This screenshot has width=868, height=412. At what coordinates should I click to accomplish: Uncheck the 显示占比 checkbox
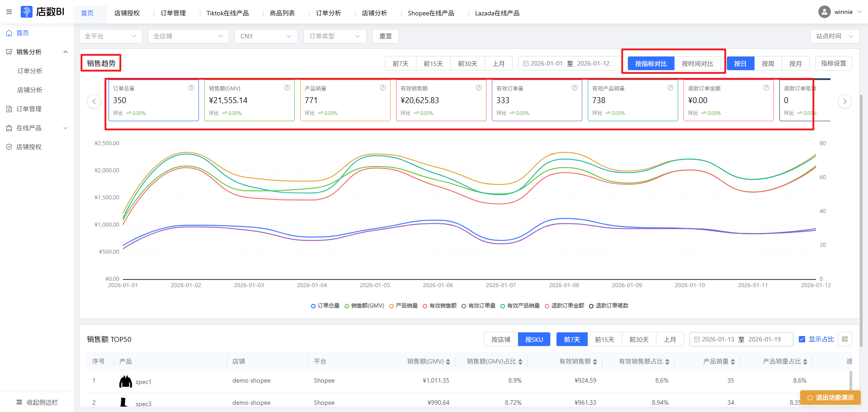click(802, 339)
